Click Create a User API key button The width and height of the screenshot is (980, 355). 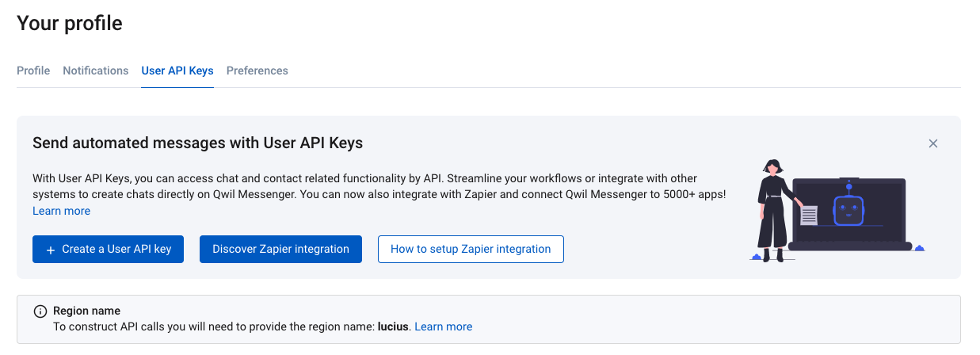109,249
